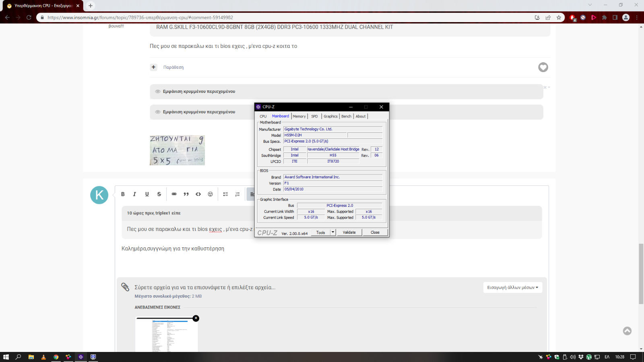Open the taskbar volume control
This screenshot has width=644, height=362.
pos(572,357)
